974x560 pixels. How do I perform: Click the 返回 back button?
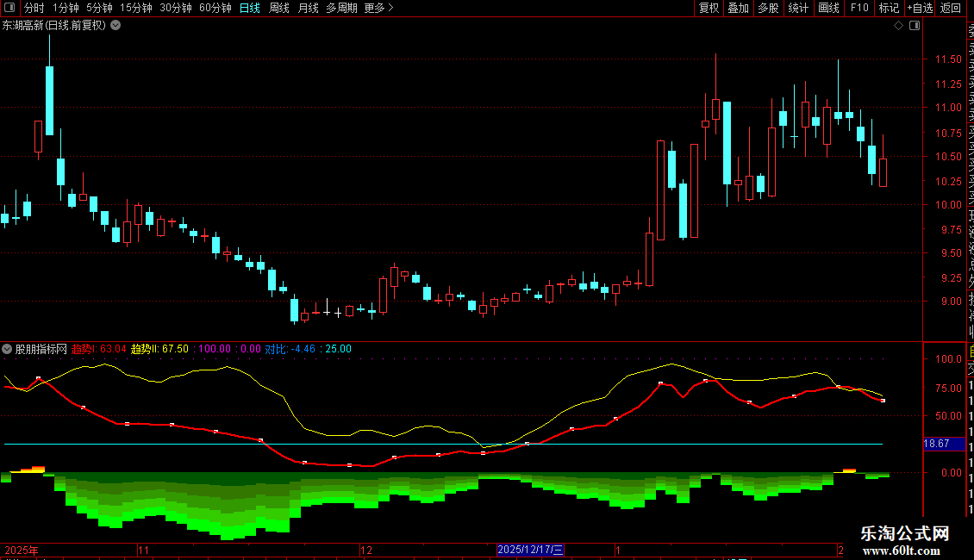pos(951,8)
